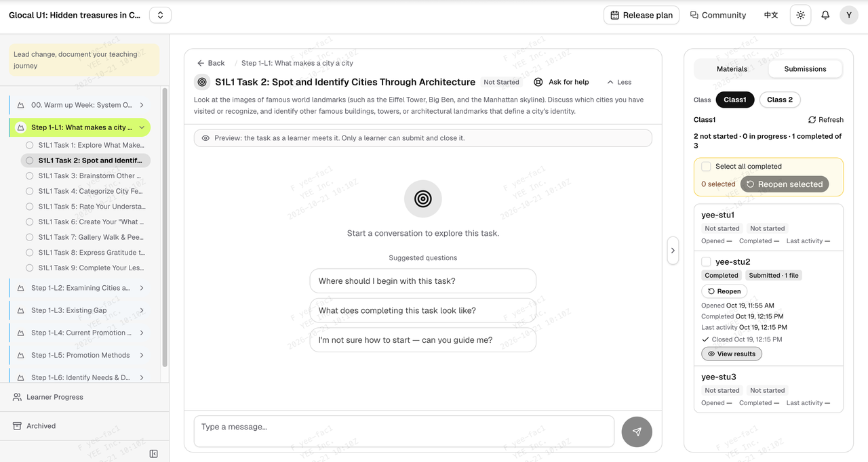Tick the yee-stu2 submission checkbox

[707, 261]
